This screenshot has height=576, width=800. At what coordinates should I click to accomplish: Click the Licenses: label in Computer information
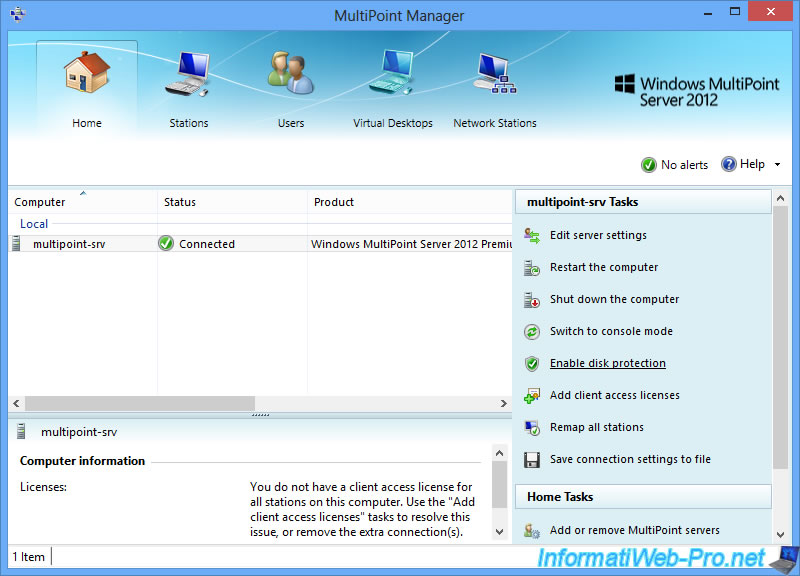coord(43,487)
